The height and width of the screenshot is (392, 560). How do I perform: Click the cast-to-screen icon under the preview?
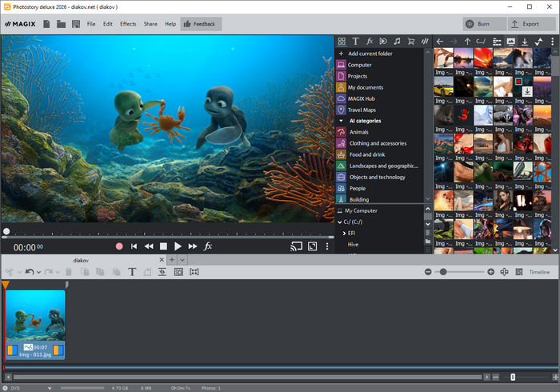point(295,246)
